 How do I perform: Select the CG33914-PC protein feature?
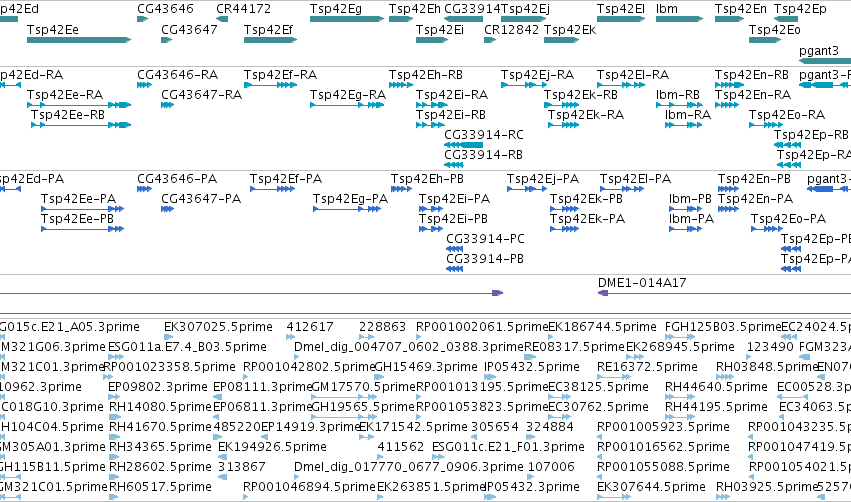pos(454,249)
